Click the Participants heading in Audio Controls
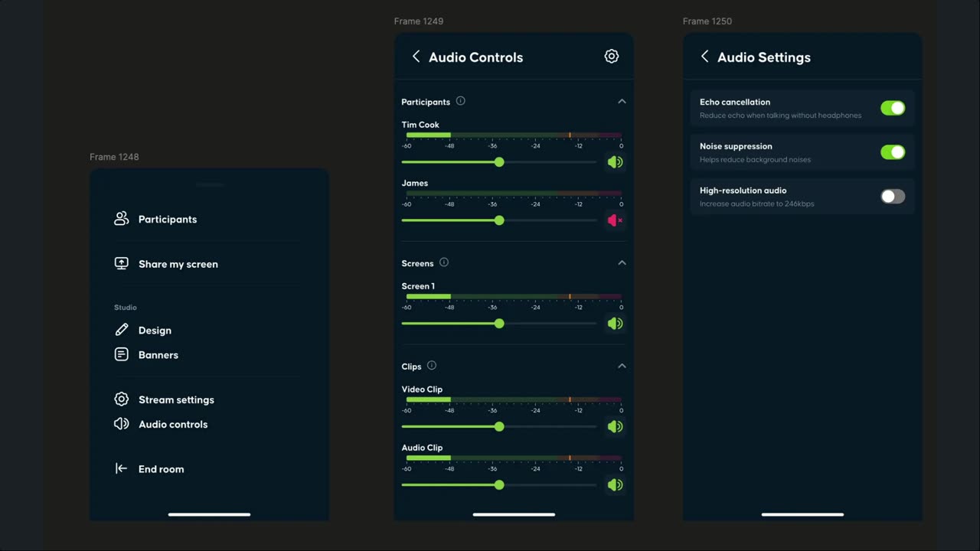The height and width of the screenshot is (551, 980). click(426, 102)
